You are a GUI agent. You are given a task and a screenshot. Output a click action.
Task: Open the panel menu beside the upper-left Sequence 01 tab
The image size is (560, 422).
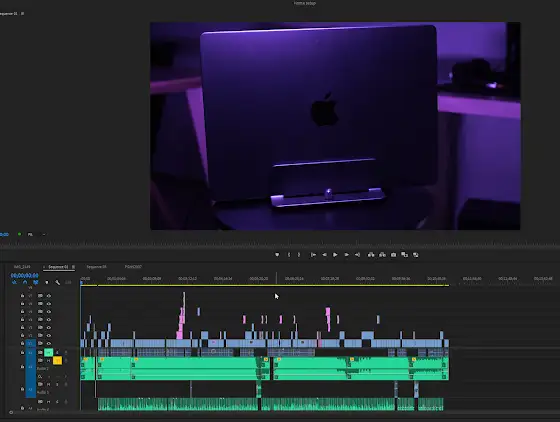pos(22,14)
